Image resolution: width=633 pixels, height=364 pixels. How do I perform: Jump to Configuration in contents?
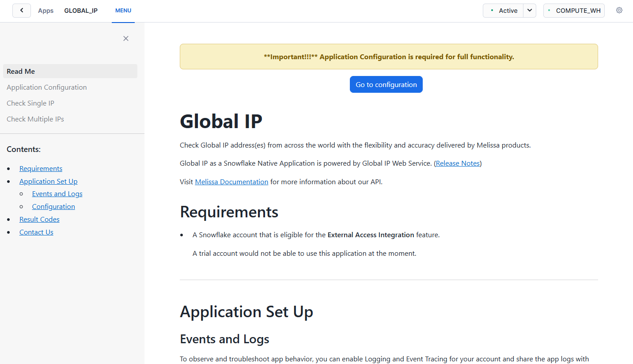tap(53, 206)
